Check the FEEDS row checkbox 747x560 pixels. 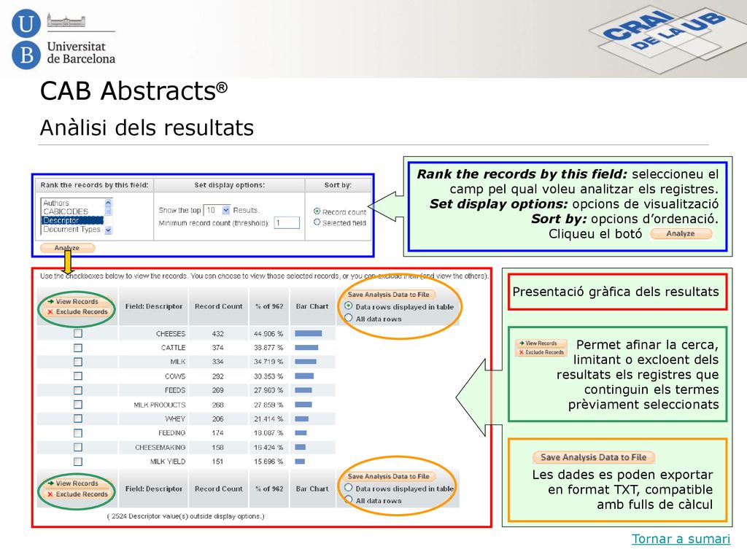78,390
